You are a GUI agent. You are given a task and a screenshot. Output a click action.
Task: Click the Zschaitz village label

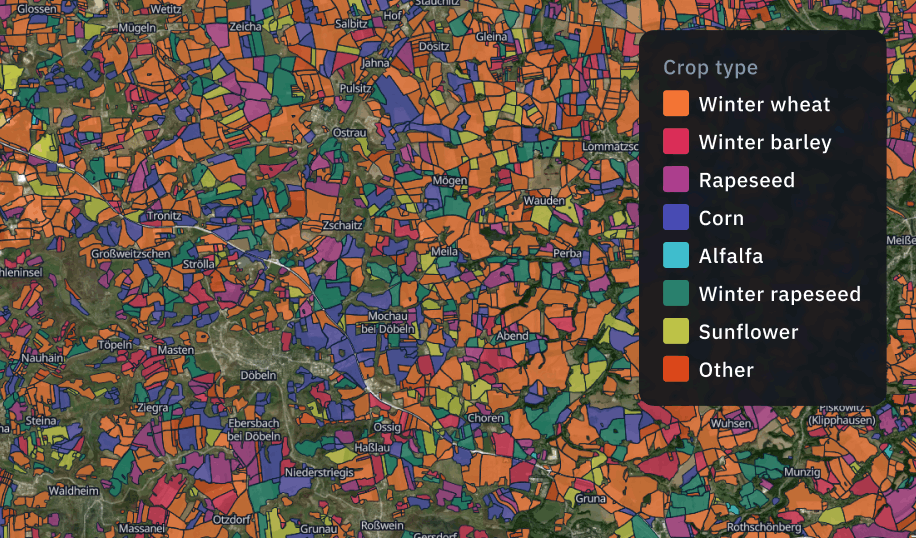343,225
